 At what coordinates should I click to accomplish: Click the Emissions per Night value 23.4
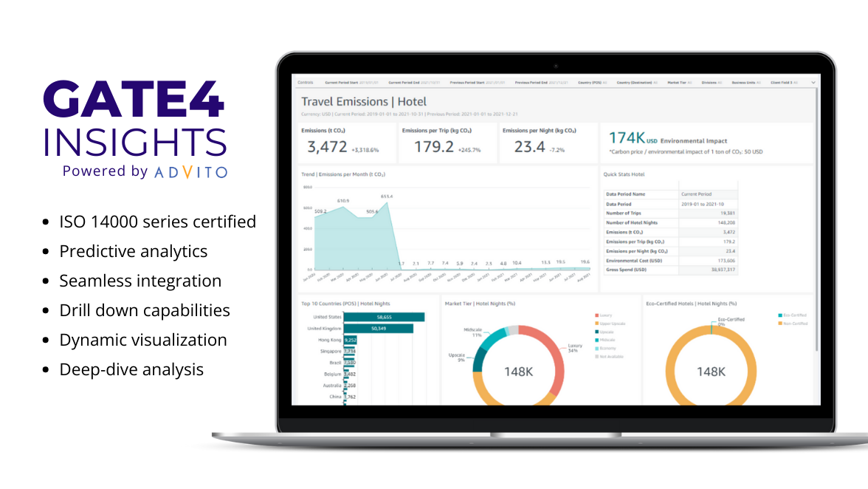click(530, 147)
